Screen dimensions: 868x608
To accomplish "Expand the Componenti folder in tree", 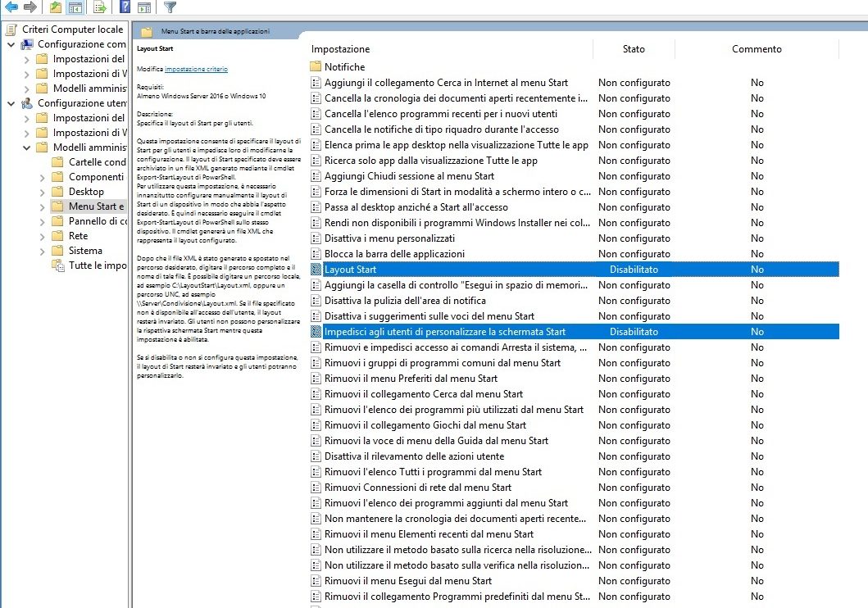I will point(42,177).
